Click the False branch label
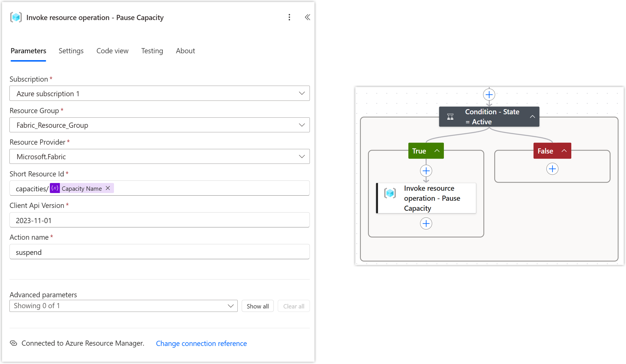626x364 pixels. click(545, 151)
